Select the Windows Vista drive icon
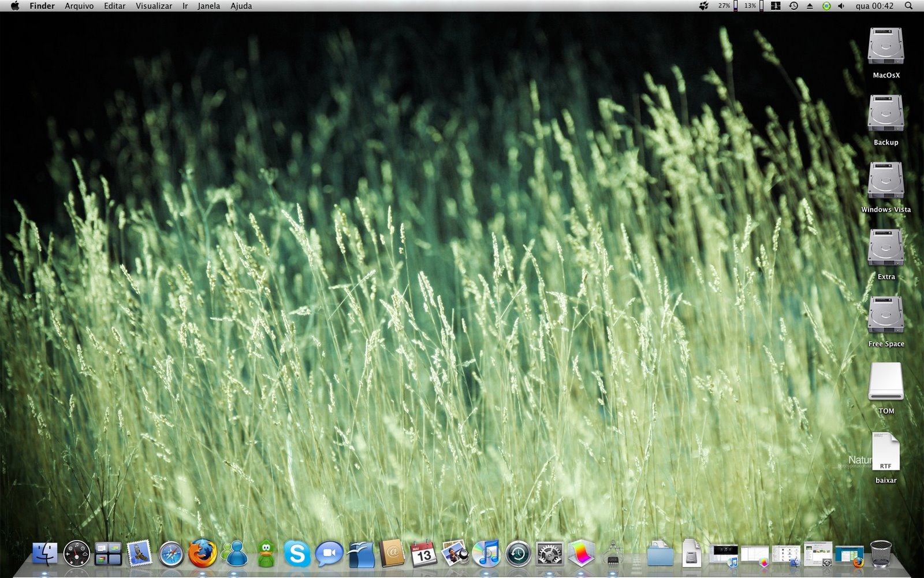Viewport: 924px width, 578px height. pos(886,180)
